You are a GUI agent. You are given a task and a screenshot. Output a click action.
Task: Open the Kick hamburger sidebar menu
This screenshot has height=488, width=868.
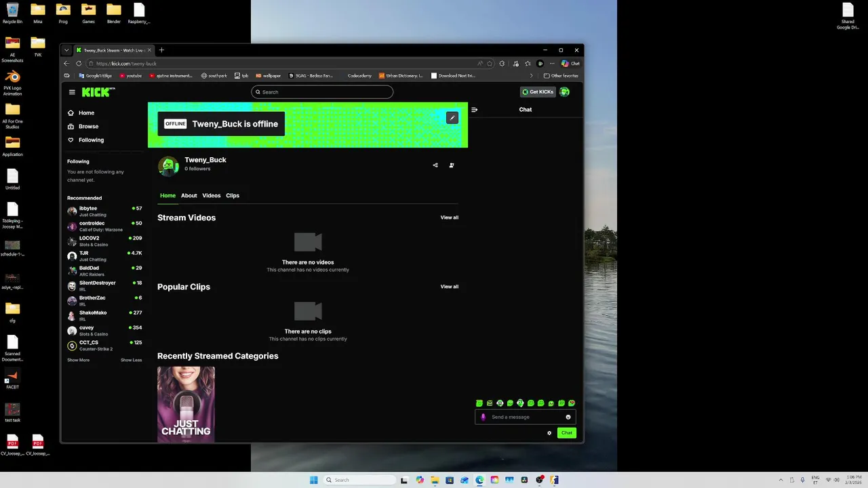[x=72, y=92]
